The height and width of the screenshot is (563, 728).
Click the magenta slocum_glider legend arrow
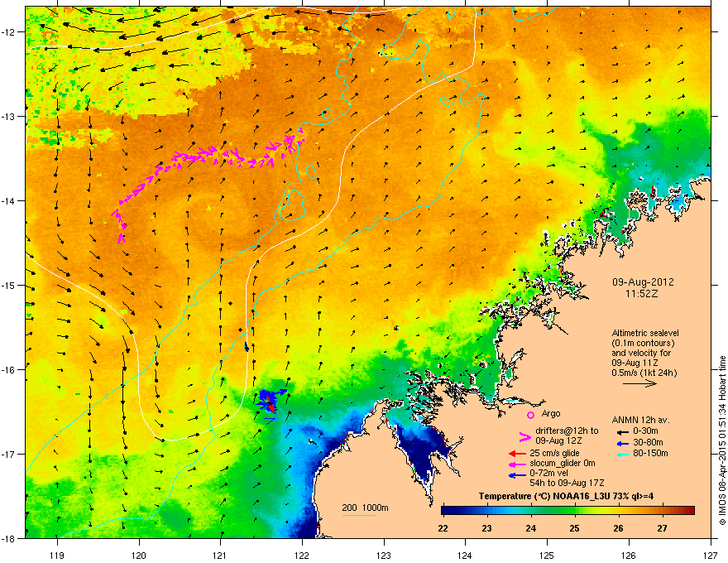(517, 464)
